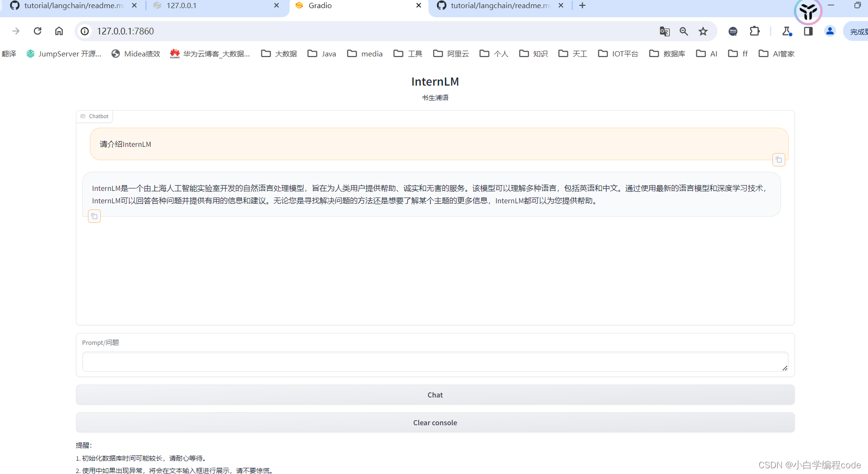Open the 个人 bookmark folder
This screenshot has height=474, width=868.
[494, 54]
